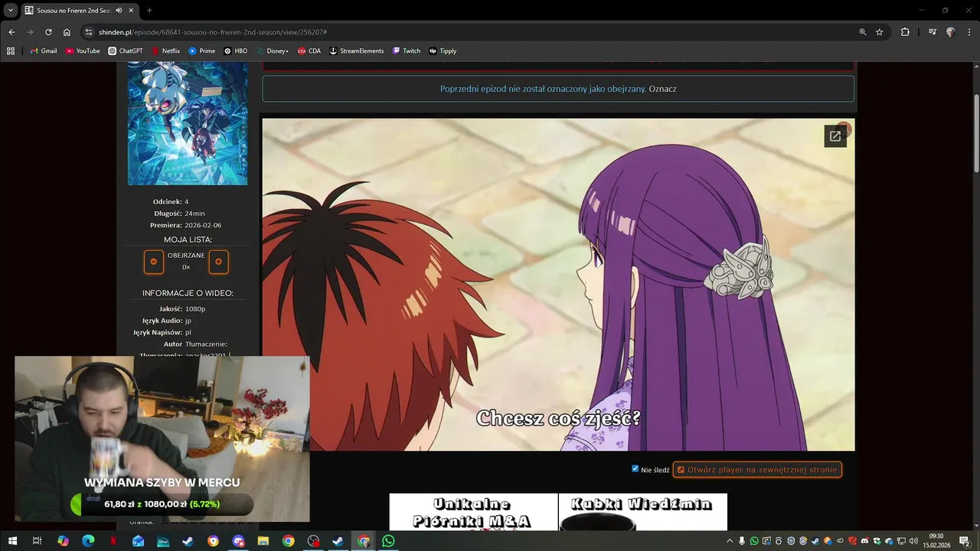
Task: Open the Extensions puzzle icon
Action: coord(905,32)
